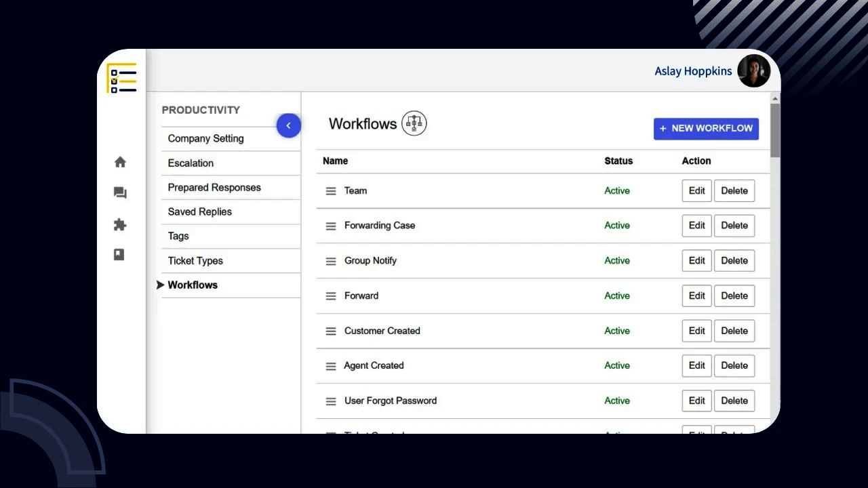
Task: Open the puzzle piece integrations icon
Action: tap(120, 224)
